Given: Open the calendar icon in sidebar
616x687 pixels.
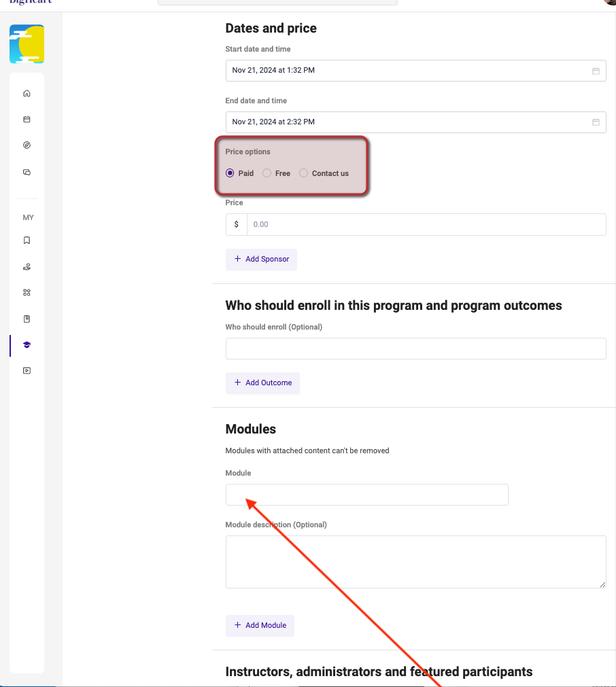Looking at the screenshot, I should click(27, 119).
